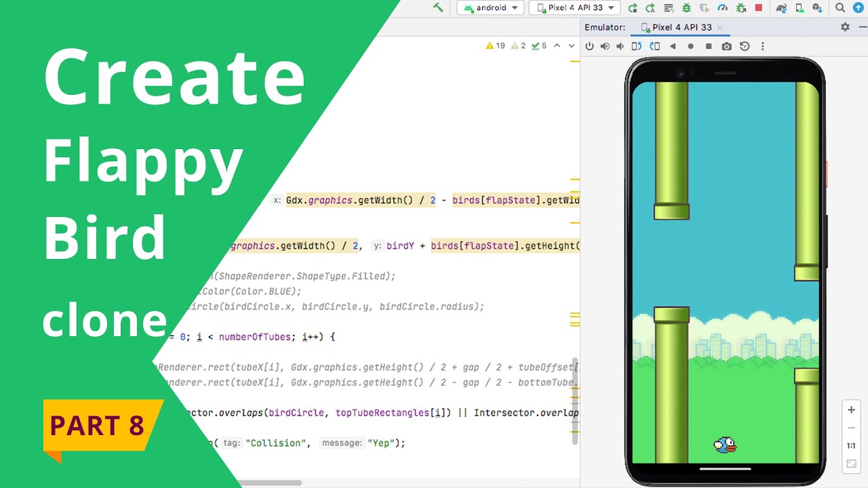Image resolution: width=868 pixels, height=488 pixels.
Task: Open the emulator toolbar more options menu
Action: tap(763, 46)
